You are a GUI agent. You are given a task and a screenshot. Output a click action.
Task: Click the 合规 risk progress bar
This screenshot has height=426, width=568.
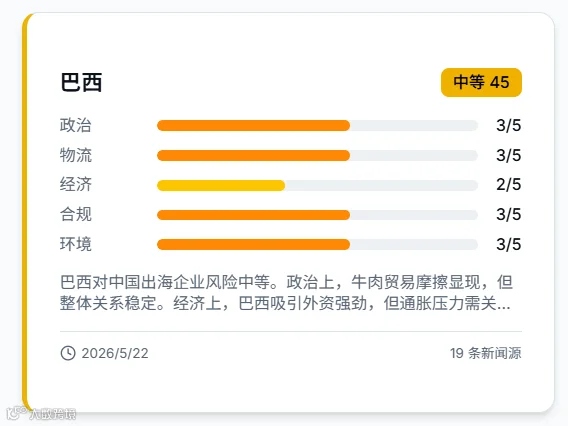tap(317, 215)
